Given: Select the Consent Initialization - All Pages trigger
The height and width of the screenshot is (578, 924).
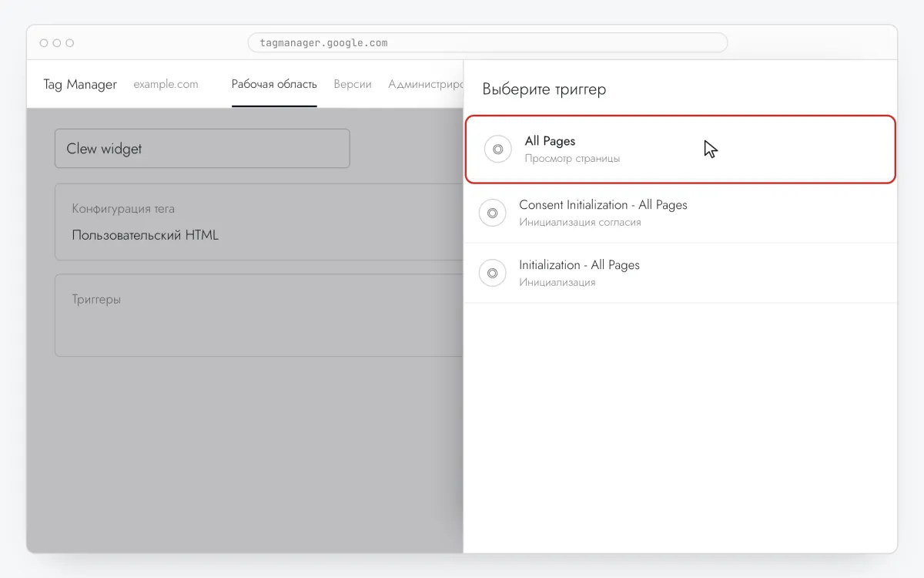Looking at the screenshot, I should pyautogui.click(x=681, y=213).
